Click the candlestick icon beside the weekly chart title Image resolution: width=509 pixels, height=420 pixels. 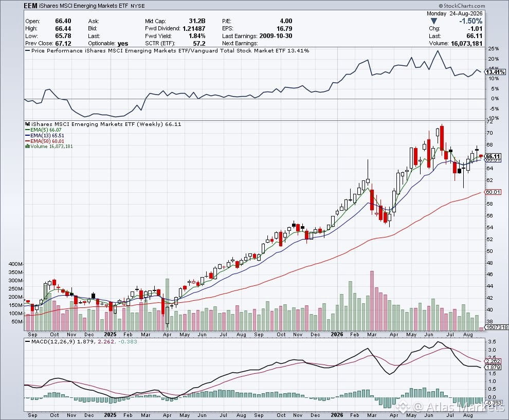tap(28, 124)
